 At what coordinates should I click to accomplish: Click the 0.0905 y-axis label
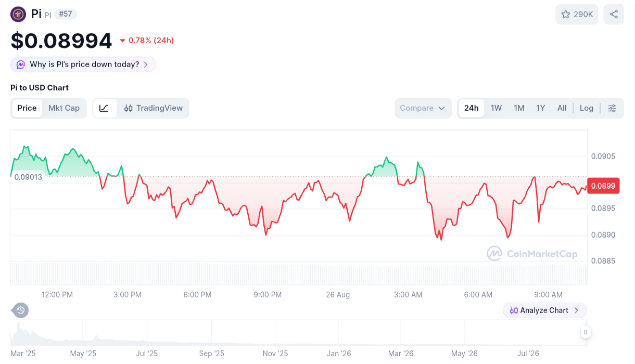(x=603, y=157)
